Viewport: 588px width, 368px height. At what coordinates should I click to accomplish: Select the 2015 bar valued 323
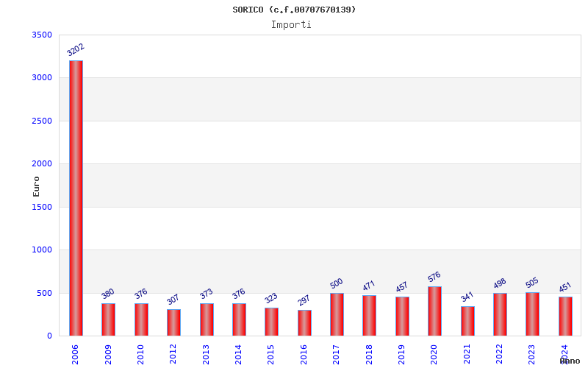tap(271, 322)
